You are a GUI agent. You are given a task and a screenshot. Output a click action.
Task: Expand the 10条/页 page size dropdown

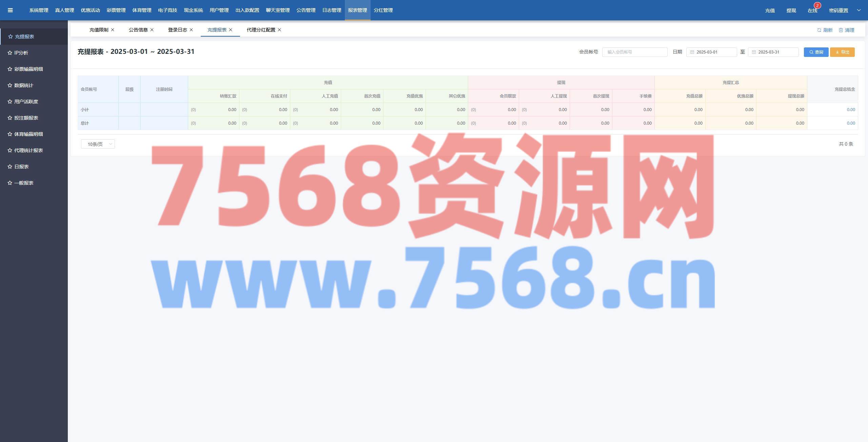(x=98, y=144)
